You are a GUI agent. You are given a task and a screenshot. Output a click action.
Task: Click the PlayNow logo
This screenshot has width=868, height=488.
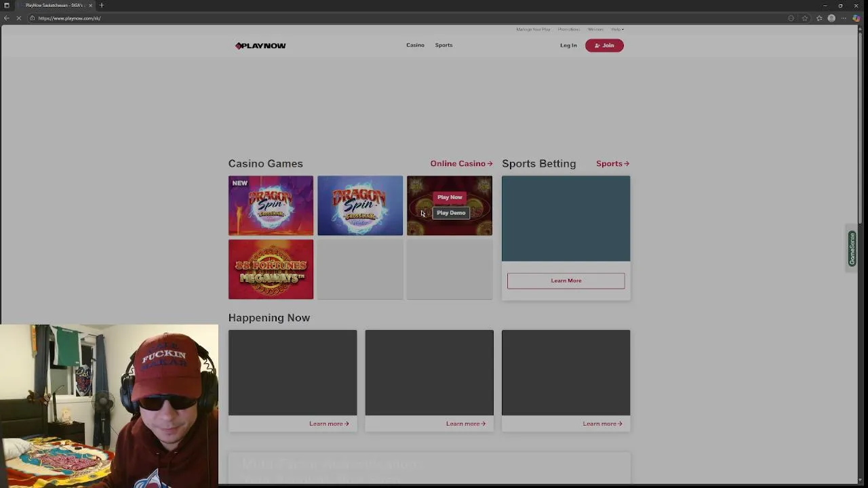click(260, 45)
